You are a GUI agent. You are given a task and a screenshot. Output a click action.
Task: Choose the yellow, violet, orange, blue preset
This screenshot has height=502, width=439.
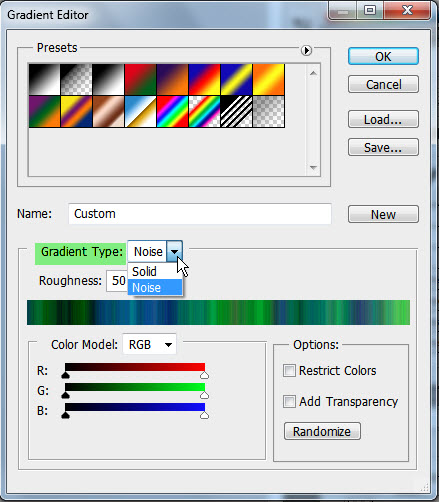76,112
